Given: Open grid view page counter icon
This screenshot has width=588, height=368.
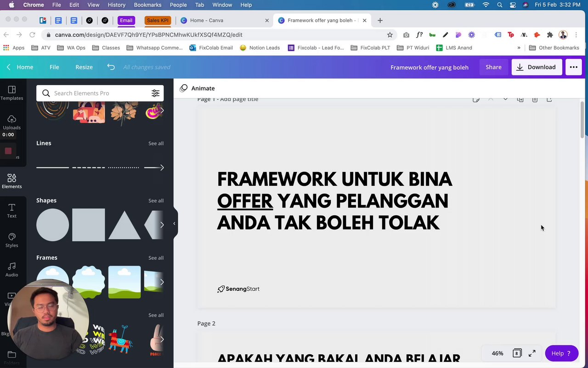Looking at the screenshot, I should 517,353.
